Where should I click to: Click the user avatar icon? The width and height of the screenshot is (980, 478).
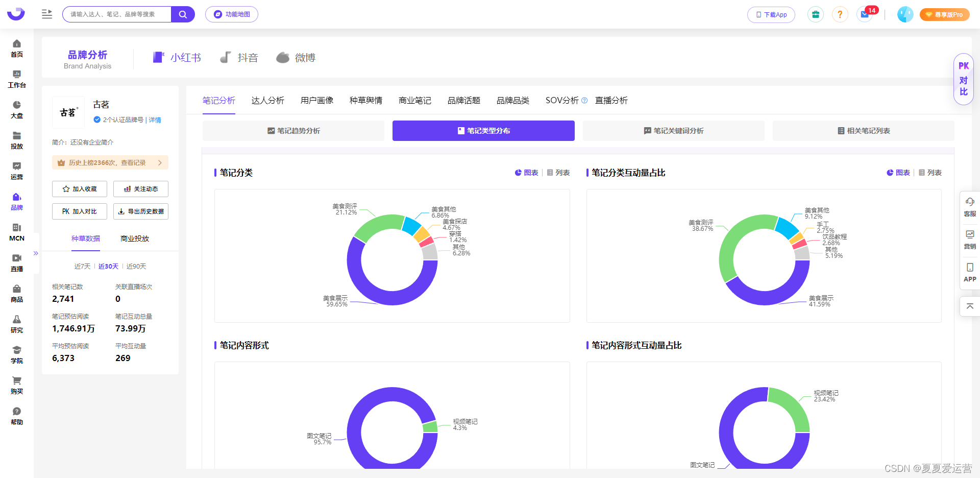pos(905,14)
